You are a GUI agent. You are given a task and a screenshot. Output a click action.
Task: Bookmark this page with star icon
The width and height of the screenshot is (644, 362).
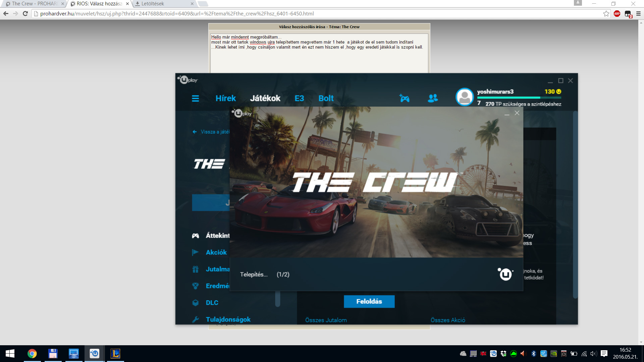click(x=606, y=14)
